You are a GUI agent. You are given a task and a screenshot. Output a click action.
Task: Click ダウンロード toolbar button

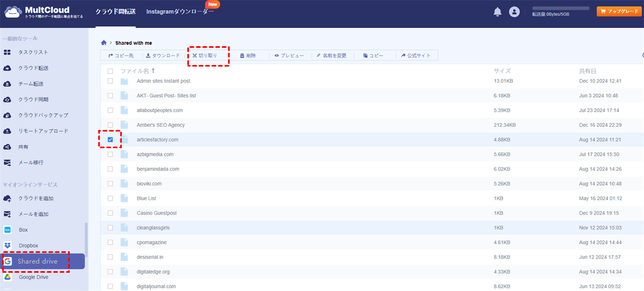tap(163, 55)
